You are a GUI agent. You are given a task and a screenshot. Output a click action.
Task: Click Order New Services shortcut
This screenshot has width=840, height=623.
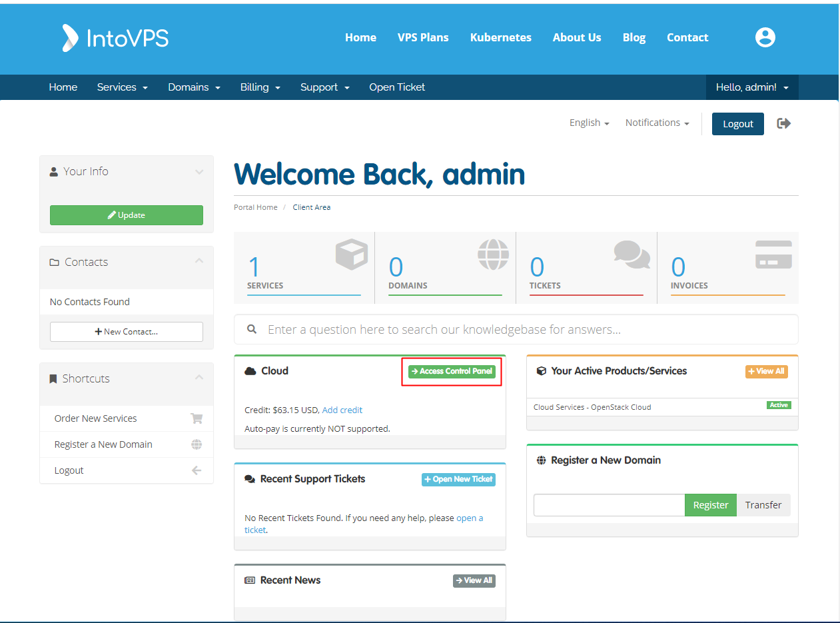127,418
